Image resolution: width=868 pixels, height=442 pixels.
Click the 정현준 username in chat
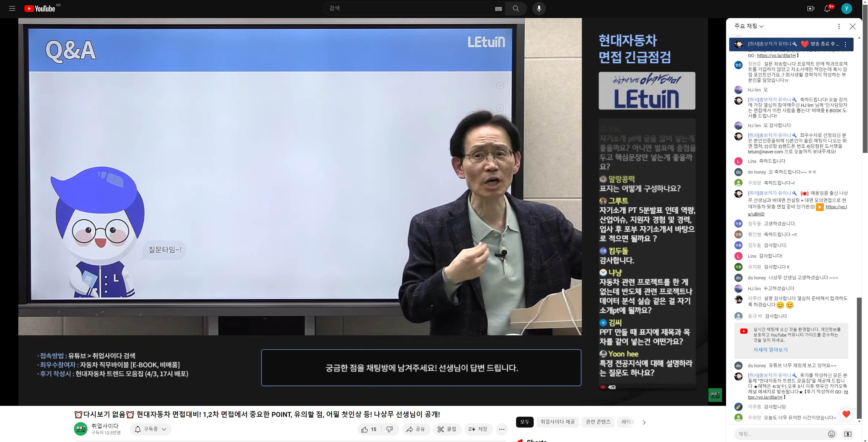point(754,64)
